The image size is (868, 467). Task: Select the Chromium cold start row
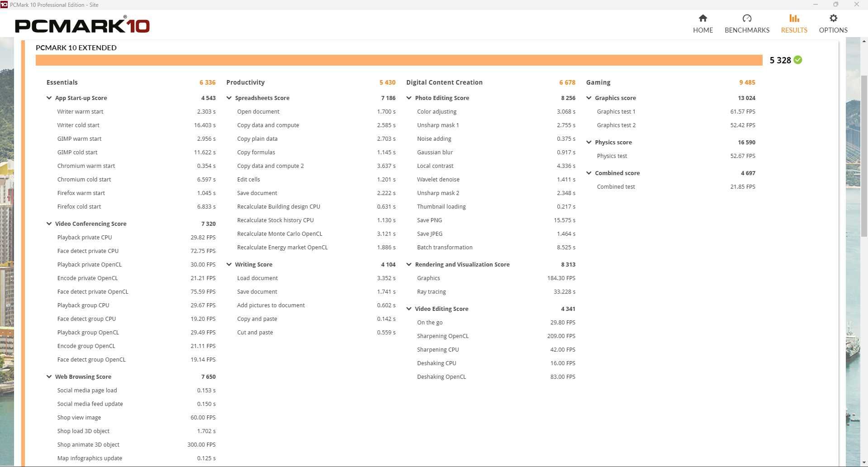[x=136, y=179]
